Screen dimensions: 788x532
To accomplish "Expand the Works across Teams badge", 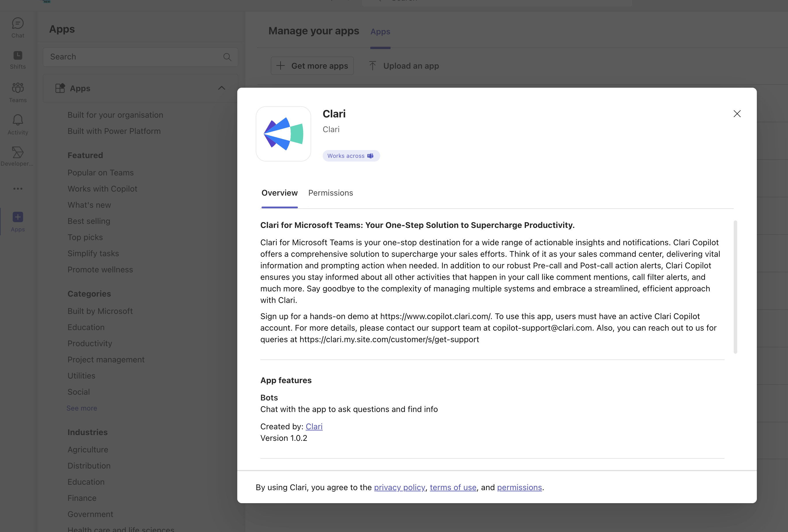I will [x=351, y=156].
